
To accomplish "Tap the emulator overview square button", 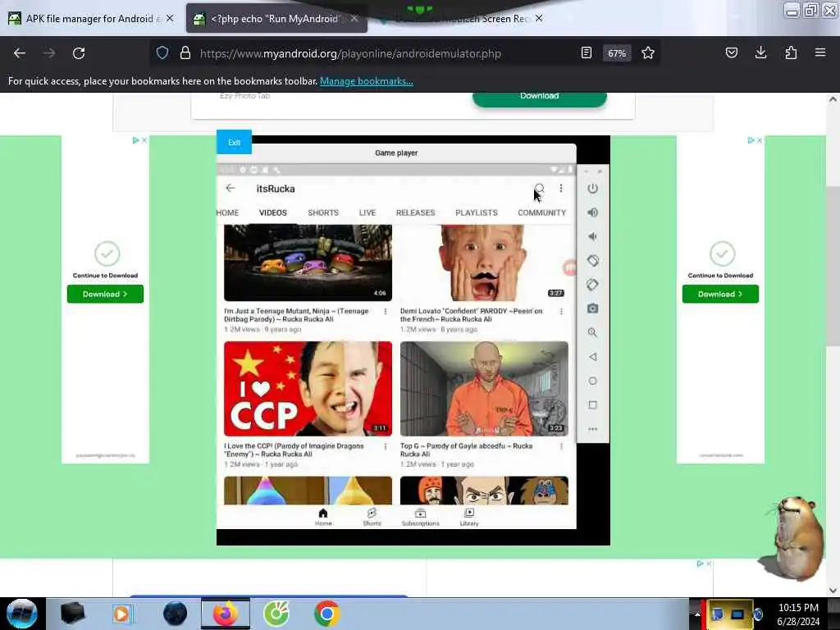I will 592,405.
